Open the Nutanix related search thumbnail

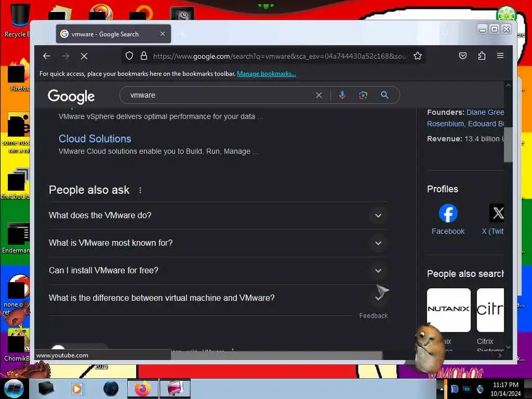pyautogui.click(x=448, y=310)
